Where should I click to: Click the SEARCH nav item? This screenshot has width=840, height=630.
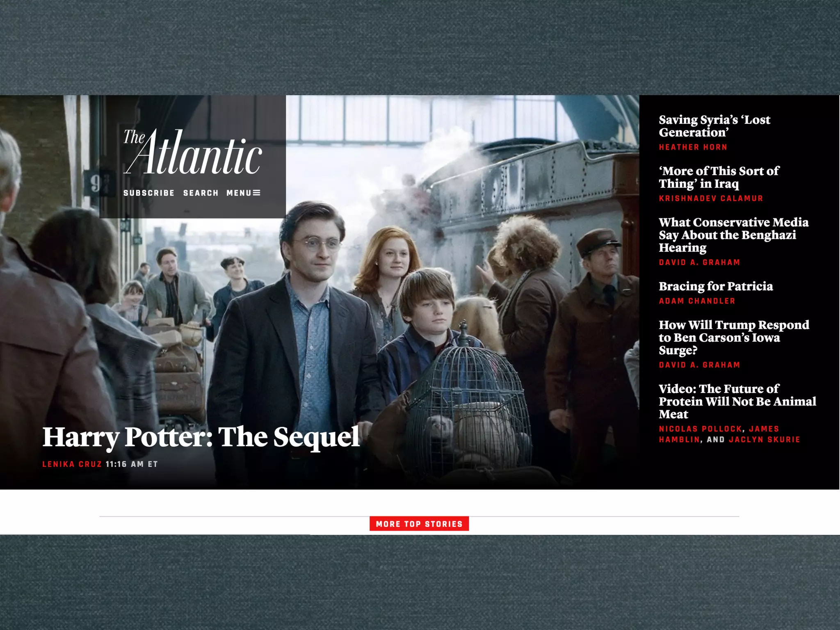tap(201, 193)
